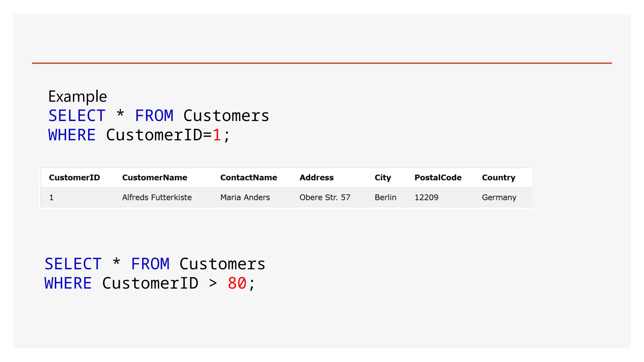The height and width of the screenshot is (362, 644).
Task: Click the Address column header
Action: tap(317, 178)
